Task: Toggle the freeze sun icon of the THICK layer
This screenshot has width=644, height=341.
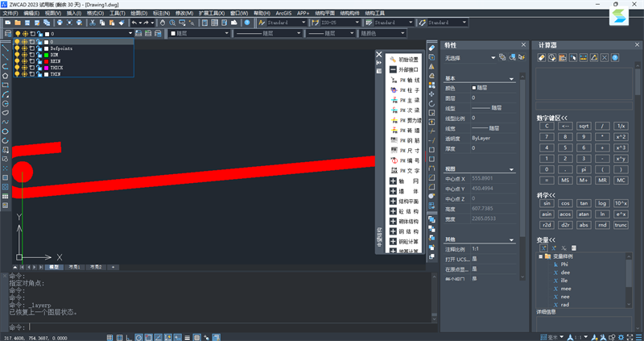Action: 25,68
